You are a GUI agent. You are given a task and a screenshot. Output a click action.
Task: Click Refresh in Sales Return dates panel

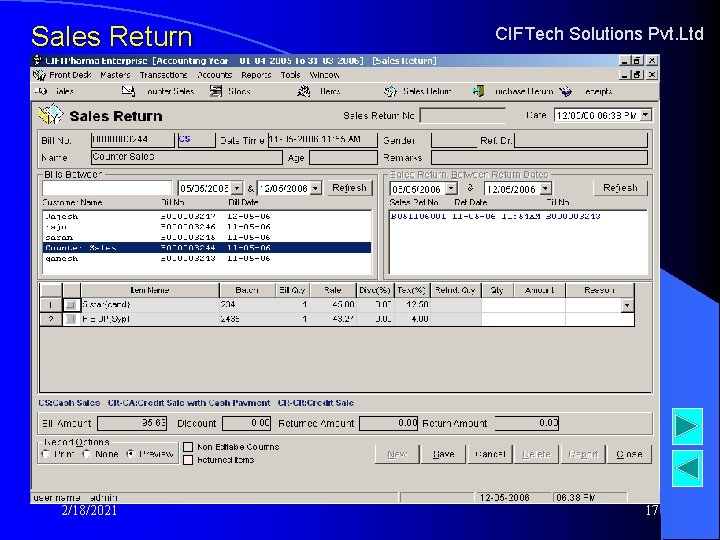(620, 188)
